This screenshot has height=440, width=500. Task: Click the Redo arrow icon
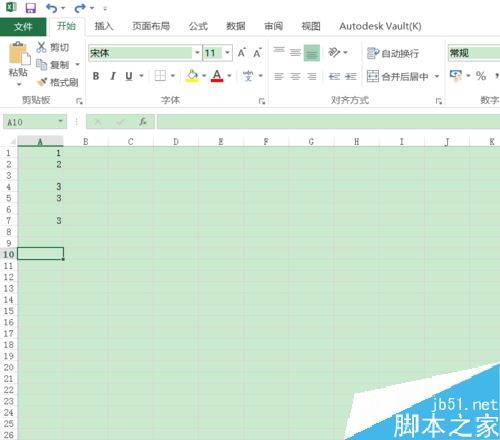point(80,8)
